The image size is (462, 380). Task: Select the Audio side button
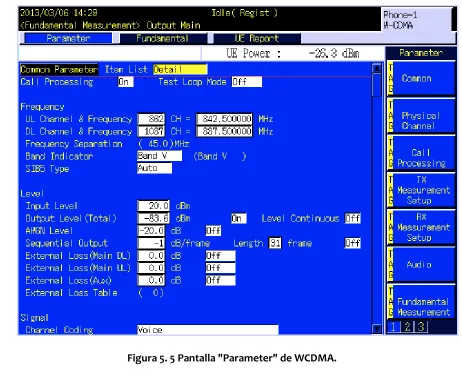tap(421, 264)
